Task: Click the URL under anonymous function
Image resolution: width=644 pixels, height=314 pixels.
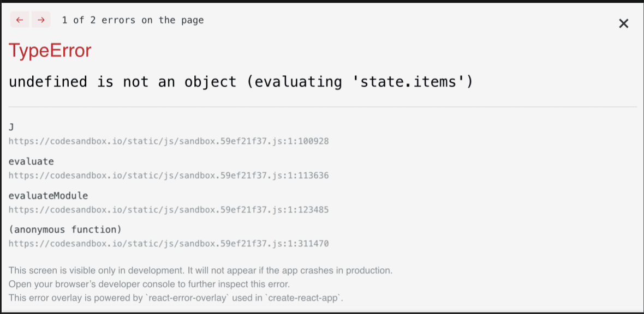Action: click(168, 243)
